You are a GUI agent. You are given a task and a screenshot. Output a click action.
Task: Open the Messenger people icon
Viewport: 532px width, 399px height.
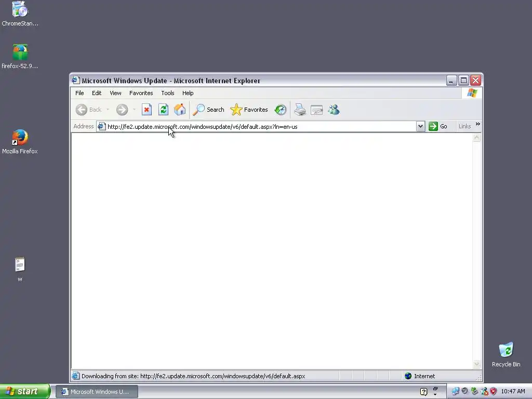334,110
